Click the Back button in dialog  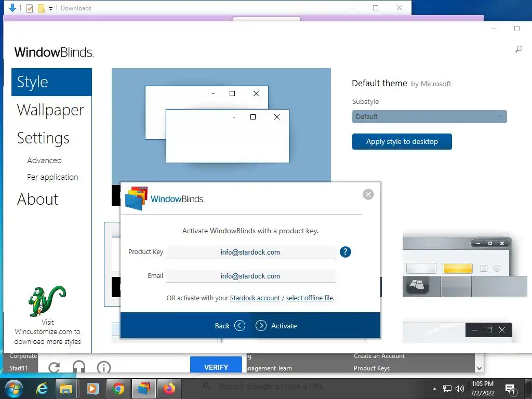(x=230, y=326)
